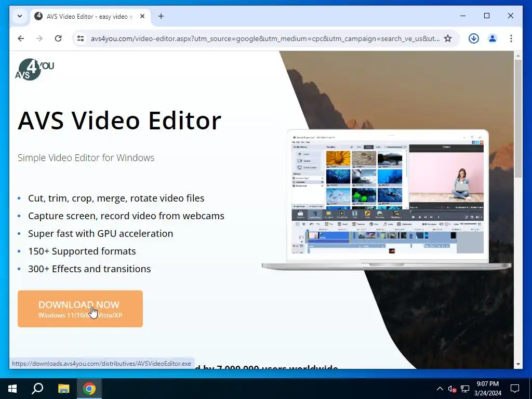532x399 pixels.
Task: Reload the AVS Video Editor page
Action: tap(58, 38)
